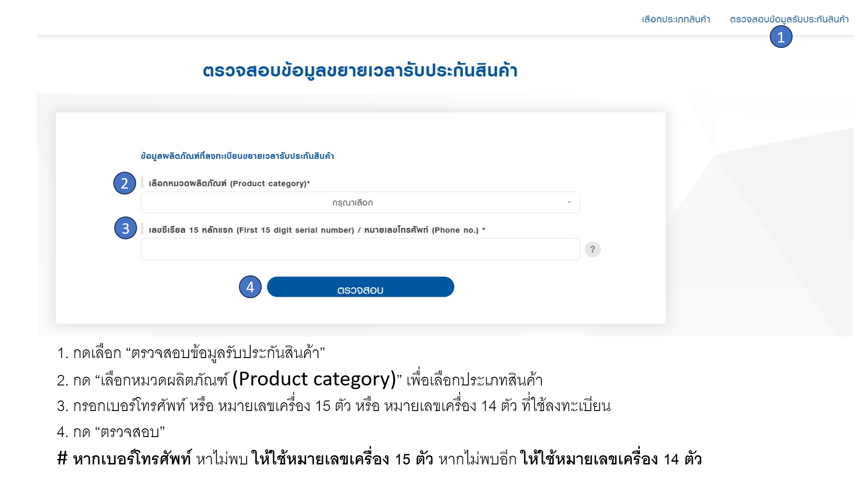868x485 pixels.
Task: Click instruction line 3 about กรอกเบอร์โทรศัพท์
Action: pyautogui.click(x=333, y=406)
